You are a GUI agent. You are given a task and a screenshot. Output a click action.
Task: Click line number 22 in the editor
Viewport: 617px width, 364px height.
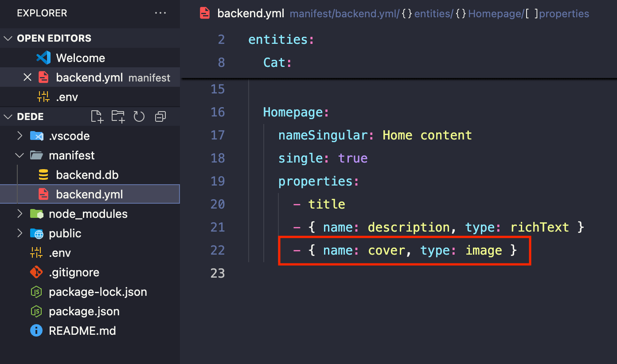tap(218, 250)
